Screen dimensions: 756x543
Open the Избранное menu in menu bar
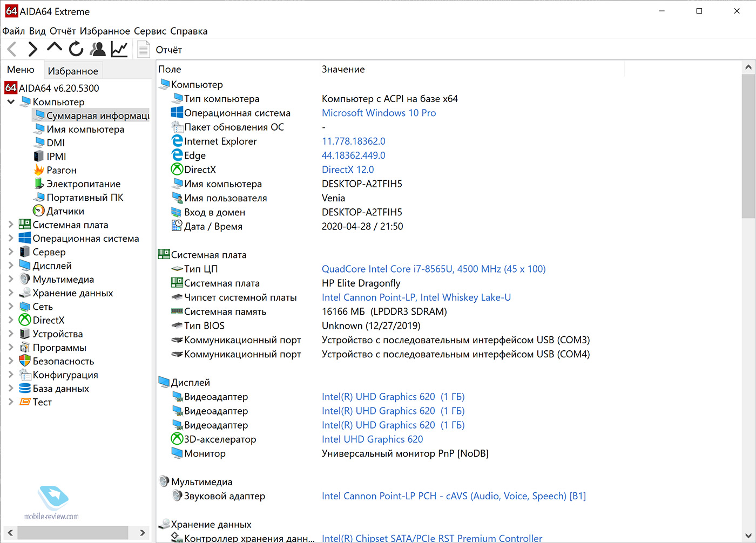[x=105, y=31]
